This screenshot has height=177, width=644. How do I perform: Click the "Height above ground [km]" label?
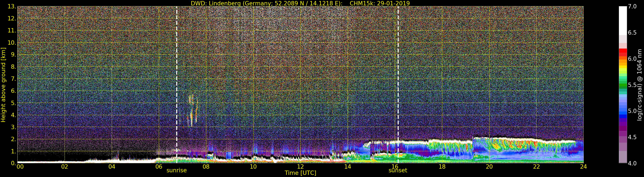tap(3, 85)
